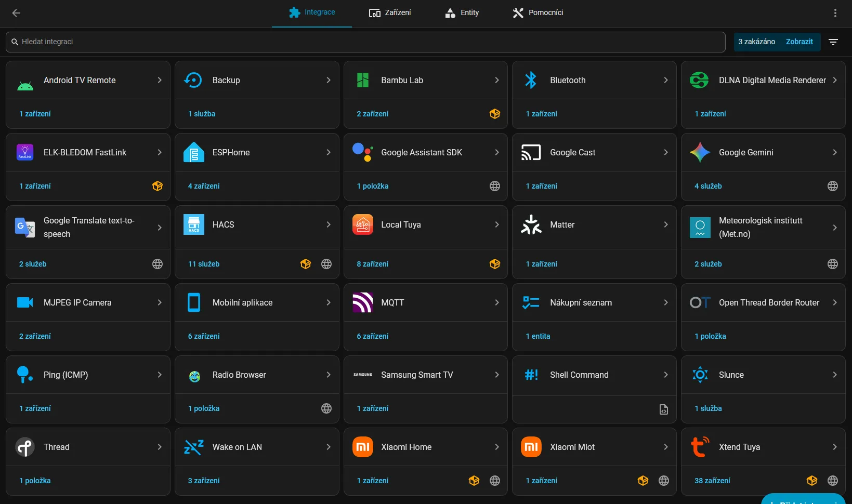This screenshot has height=504, width=852.
Task: Expand the Mobilní aplikace chevron arrow
Action: [328, 302]
